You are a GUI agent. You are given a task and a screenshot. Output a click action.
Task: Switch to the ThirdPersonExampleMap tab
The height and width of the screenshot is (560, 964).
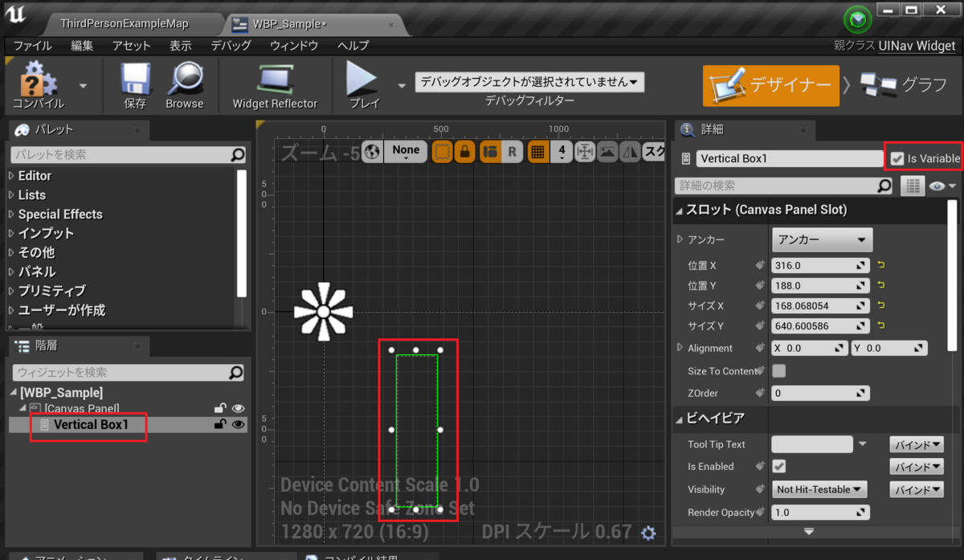pyautogui.click(x=125, y=24)
